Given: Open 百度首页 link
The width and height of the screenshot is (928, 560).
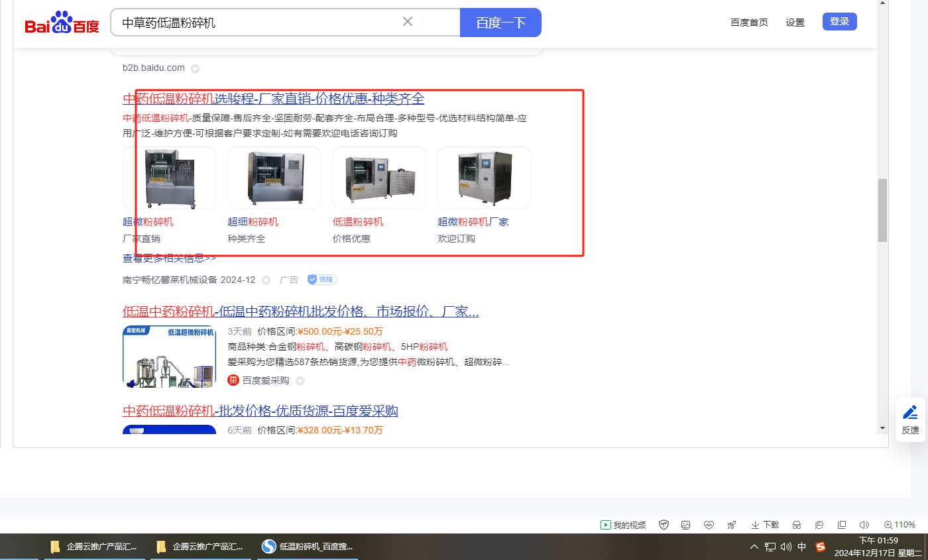Looking at the screenshot, I should [x=749, y=23].
